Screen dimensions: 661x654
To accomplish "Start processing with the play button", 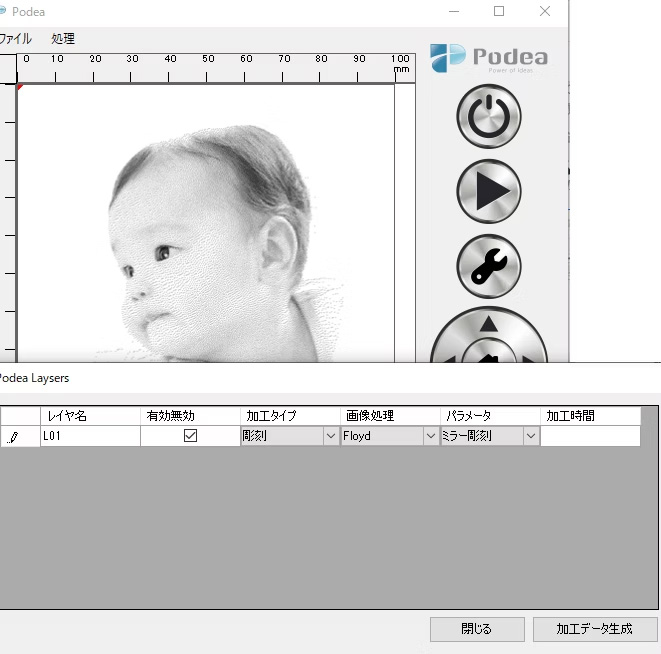I will coord(489,191).
